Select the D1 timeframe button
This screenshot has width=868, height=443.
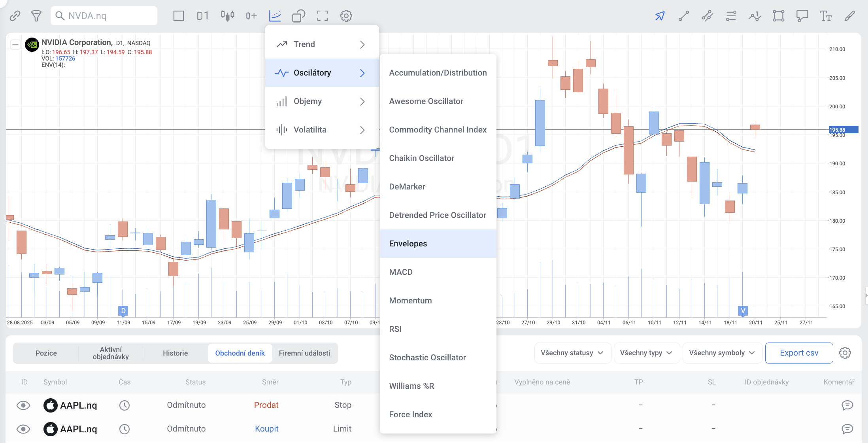[x=202, y=16]
